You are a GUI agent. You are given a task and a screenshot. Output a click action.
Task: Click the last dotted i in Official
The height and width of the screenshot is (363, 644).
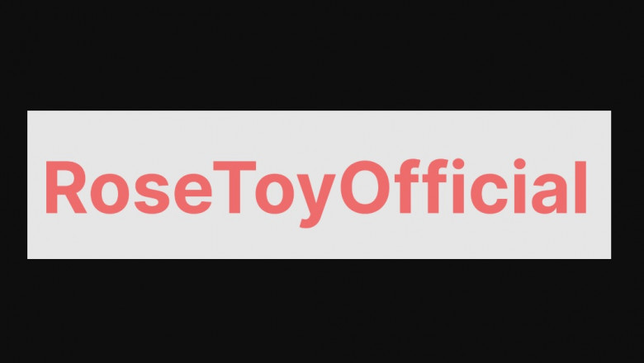point(519,186)
